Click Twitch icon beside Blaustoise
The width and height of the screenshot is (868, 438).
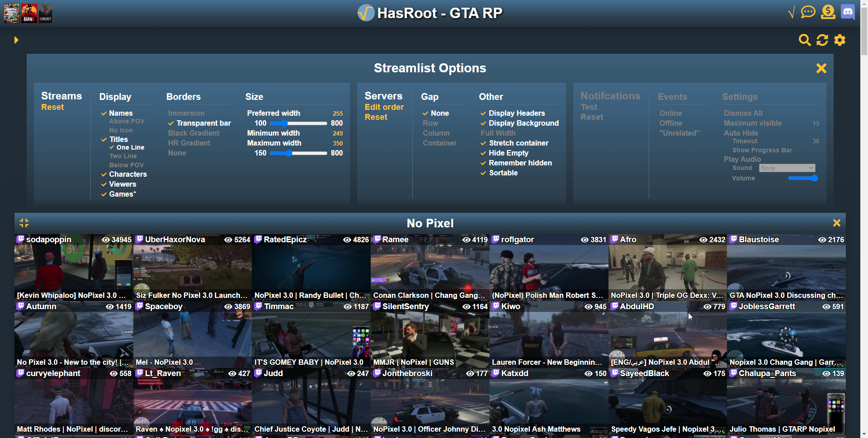[x=733, y=240]
